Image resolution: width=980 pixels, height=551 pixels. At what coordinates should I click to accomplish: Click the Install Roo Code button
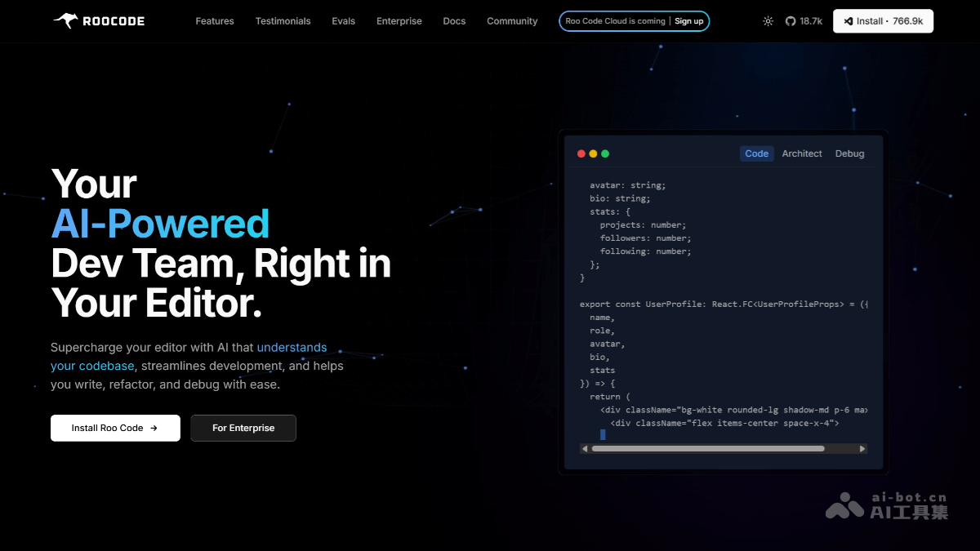point(115,428)
